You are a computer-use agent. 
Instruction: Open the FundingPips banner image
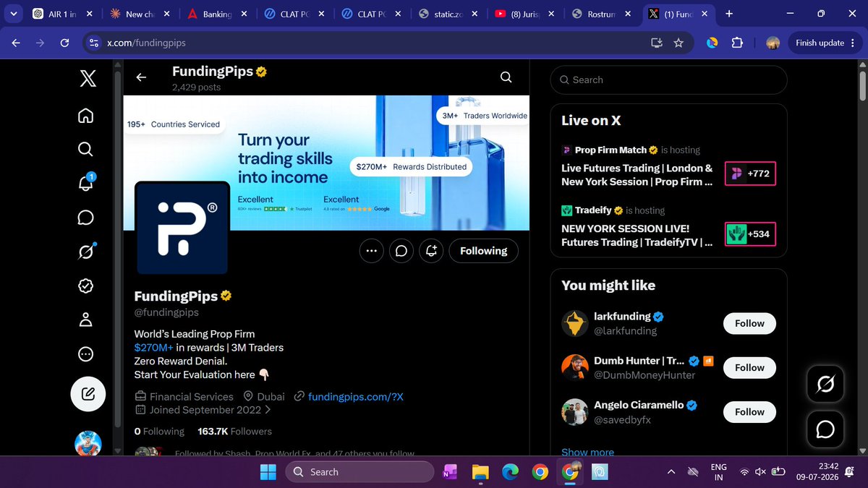(326, 163)
